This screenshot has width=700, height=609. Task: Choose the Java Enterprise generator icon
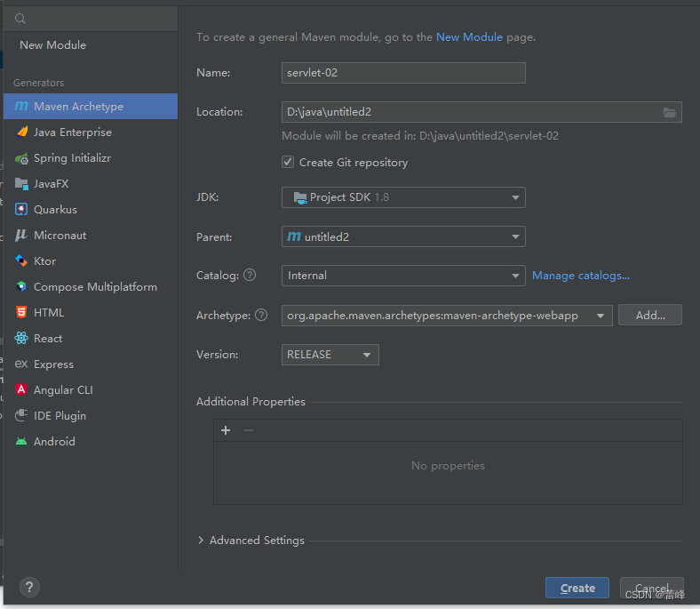coord(21,132)
